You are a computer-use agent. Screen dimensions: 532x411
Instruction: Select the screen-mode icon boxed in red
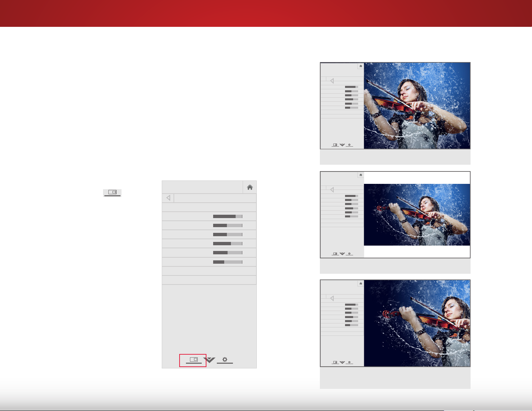tap(194, 360)
